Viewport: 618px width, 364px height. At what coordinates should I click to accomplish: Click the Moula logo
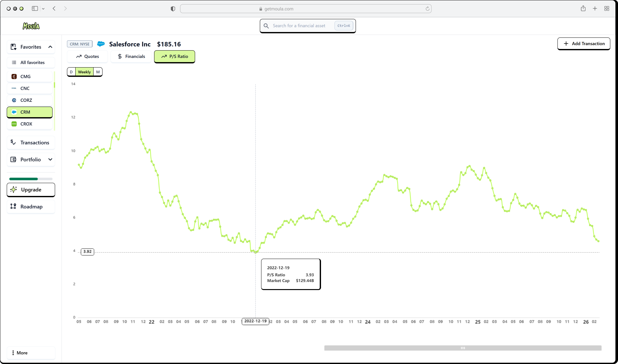point(31,26)
